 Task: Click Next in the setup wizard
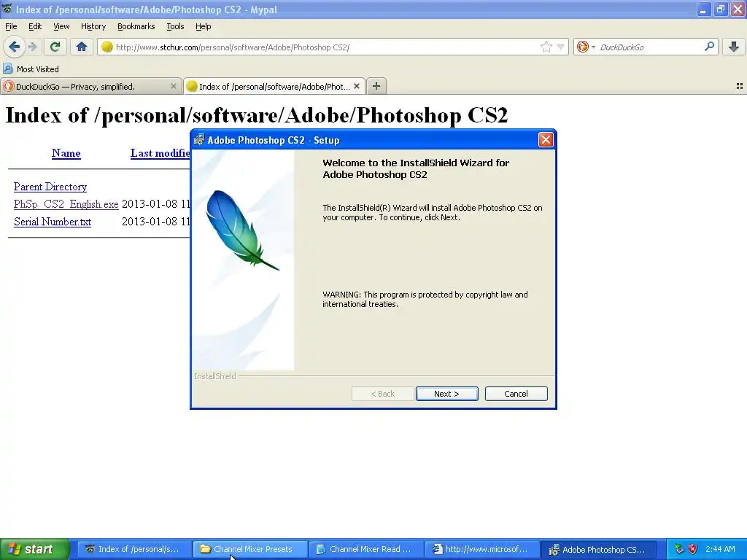point(447,394)
